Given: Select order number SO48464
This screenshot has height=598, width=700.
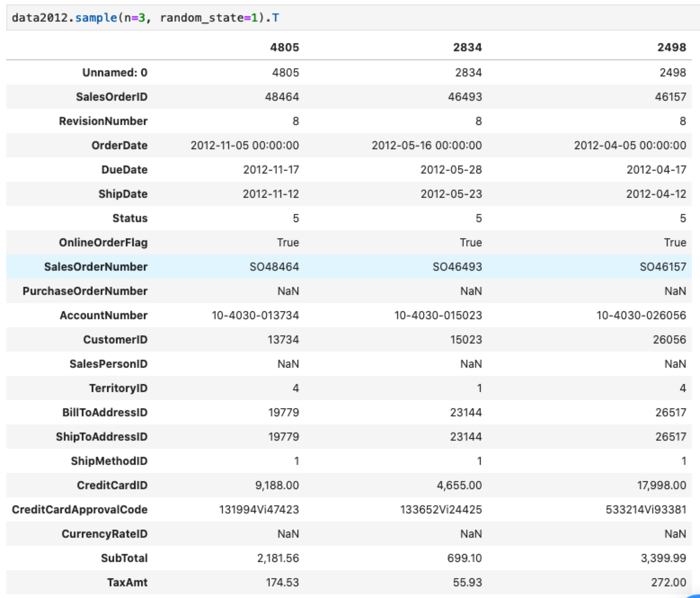Looking at the screenshot, I should (275, 267).
